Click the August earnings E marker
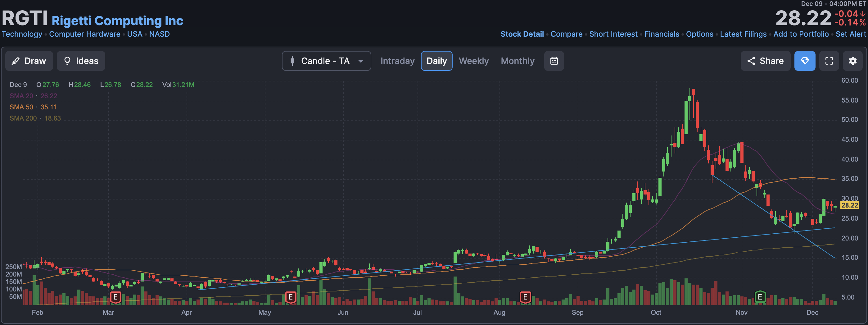 click(x=525, y=297)
